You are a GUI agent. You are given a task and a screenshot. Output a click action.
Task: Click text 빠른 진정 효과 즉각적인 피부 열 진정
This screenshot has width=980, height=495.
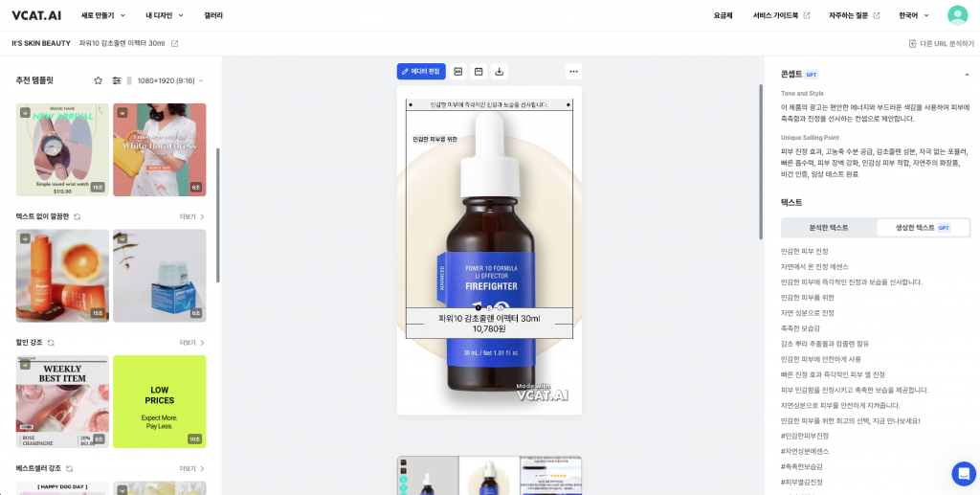(x=833, y=375)
